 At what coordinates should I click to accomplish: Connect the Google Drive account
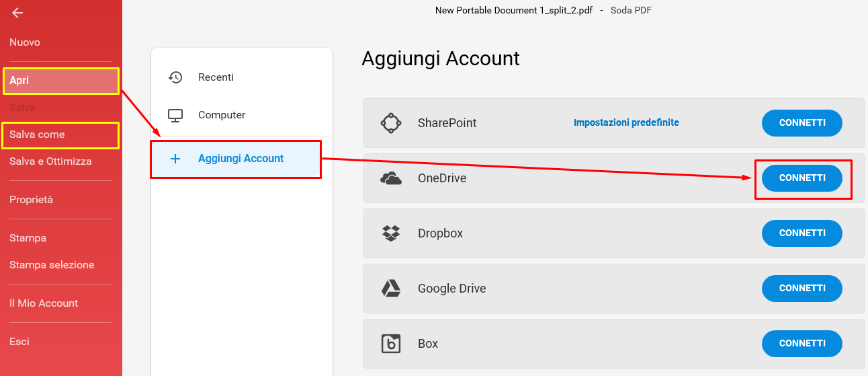point(802,289)
